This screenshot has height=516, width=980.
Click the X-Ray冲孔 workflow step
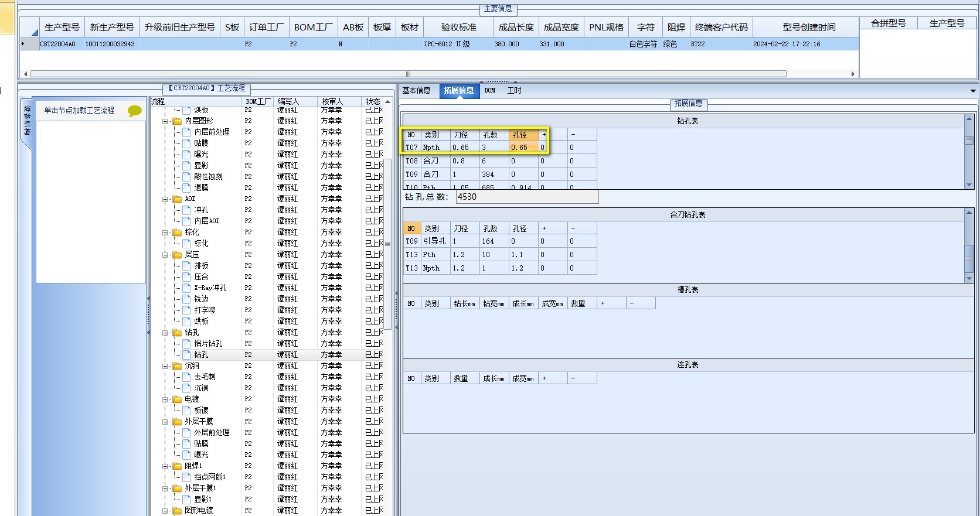point(210,288)
